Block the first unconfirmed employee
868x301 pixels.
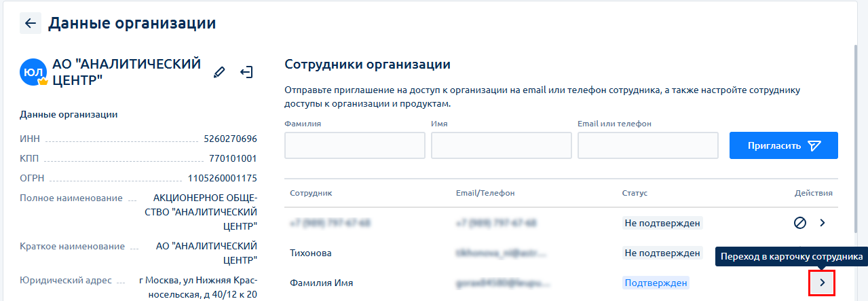pos(800,223)
